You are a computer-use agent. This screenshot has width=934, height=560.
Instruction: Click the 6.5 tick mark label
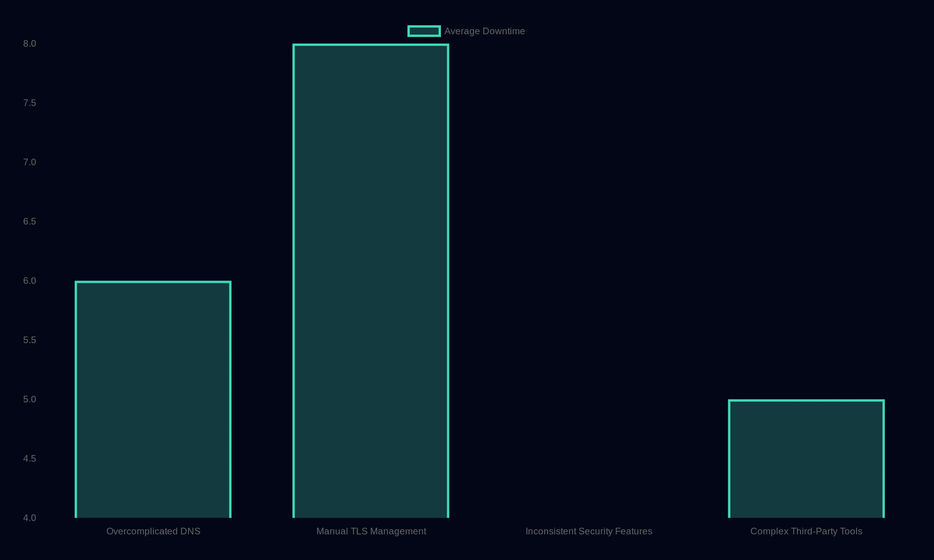(30, 222)
